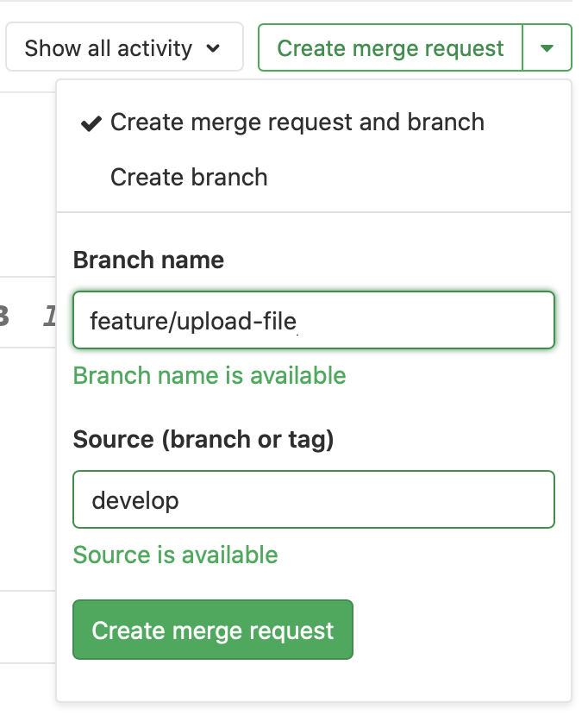Click "Branch name is available" validation message
Image resolution: width=588 pixels, height=721 pixels.
coord(210,376)
